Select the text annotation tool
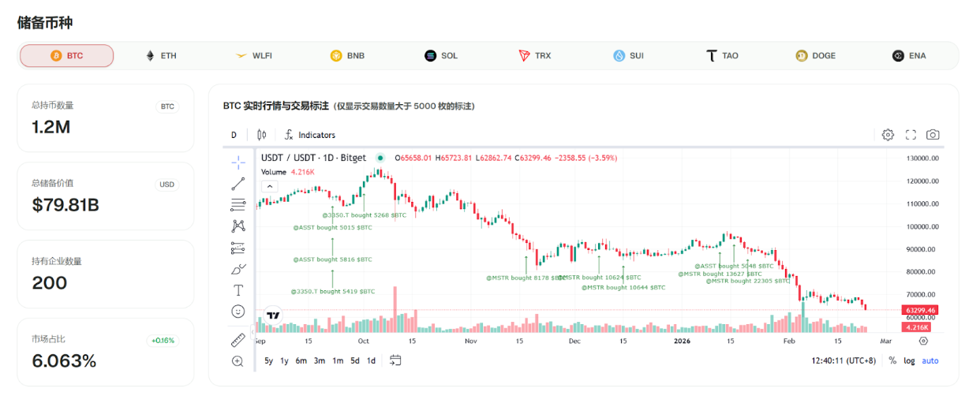This screenshot has width=980, height=407. click(238, 290)
